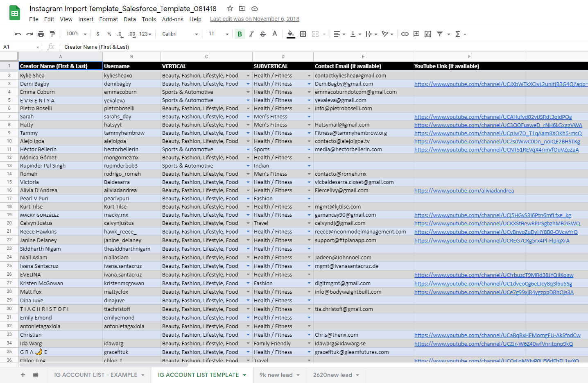Open the horizontal align dropdown
The height and width of the screenshot is (383, 588).
point(339,34)
